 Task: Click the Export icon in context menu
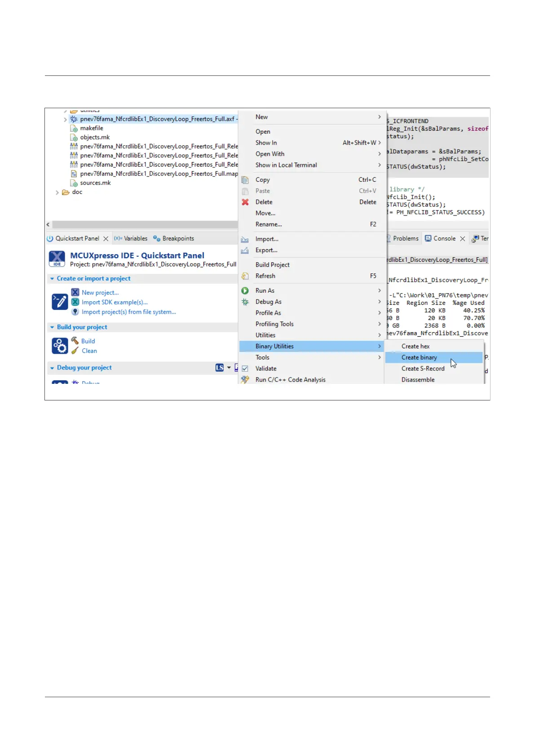pyautogui.click(x=245, y=251)
